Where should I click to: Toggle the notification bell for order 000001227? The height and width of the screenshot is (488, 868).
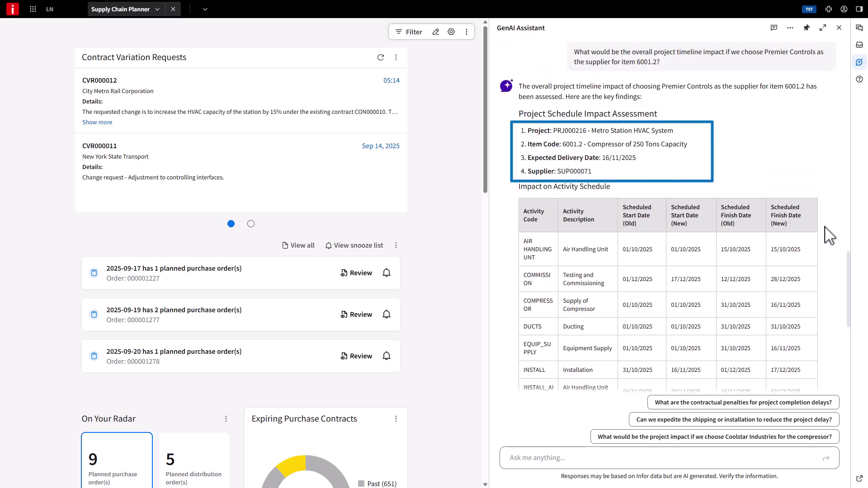pos(387,272)
